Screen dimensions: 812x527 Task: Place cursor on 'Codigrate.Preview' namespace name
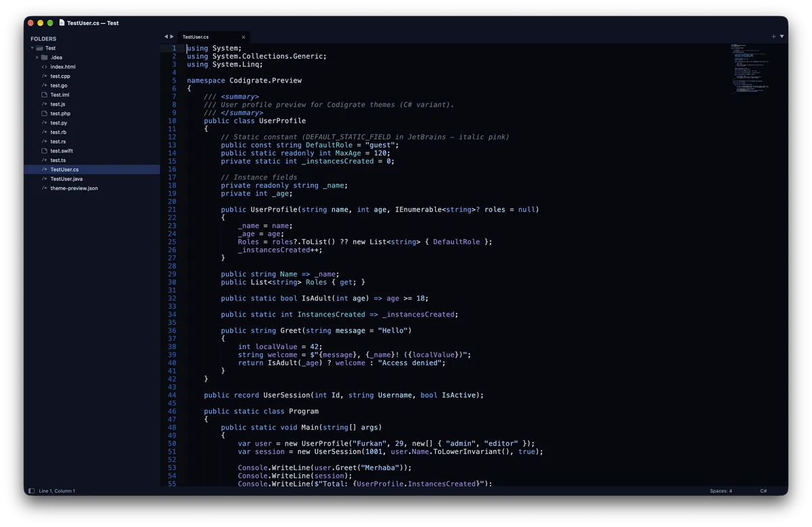(266, 81)
